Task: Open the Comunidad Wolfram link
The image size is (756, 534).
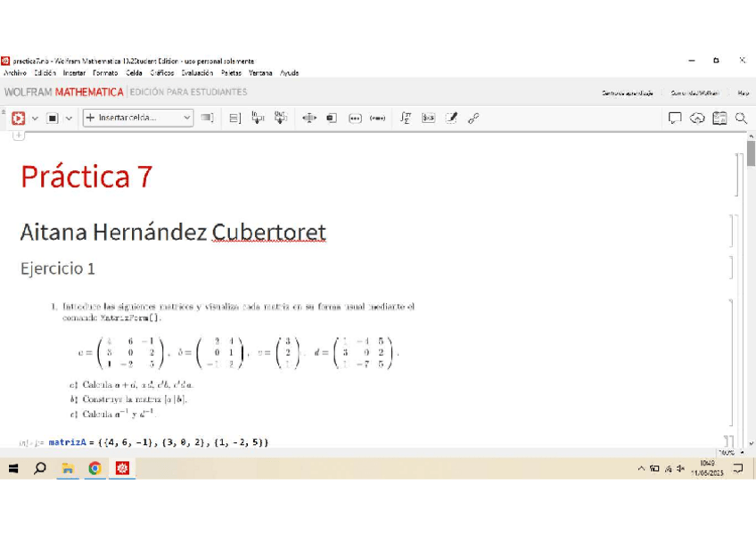Action: coord(694,93)
